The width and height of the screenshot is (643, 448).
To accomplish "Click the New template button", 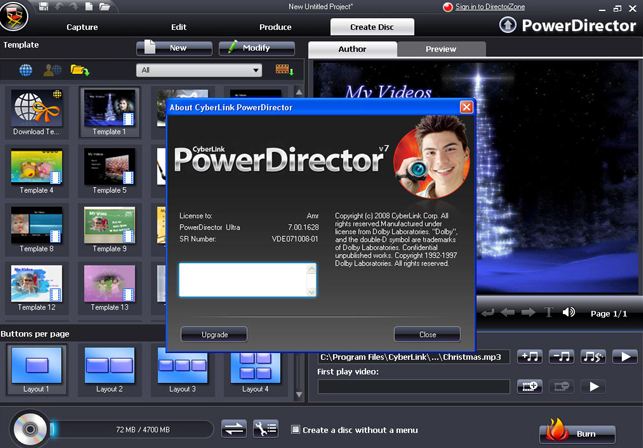I will tap(174, 48).
